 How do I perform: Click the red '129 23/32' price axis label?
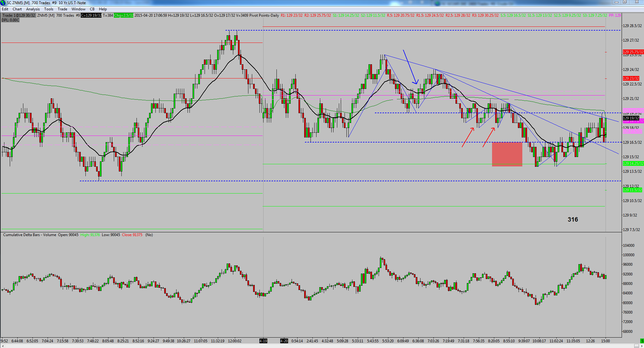pyautogui.click(x=631, y=78)
